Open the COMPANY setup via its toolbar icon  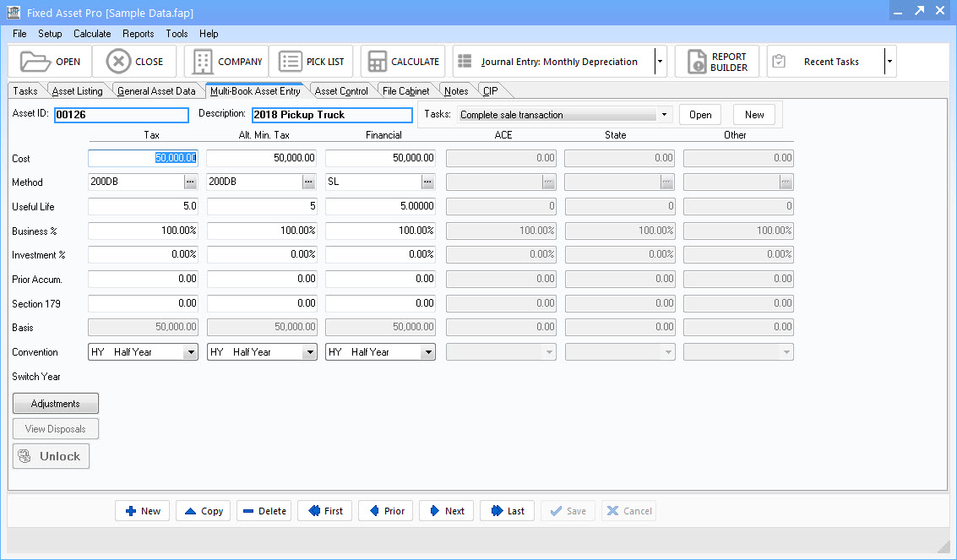coord(226,61)
